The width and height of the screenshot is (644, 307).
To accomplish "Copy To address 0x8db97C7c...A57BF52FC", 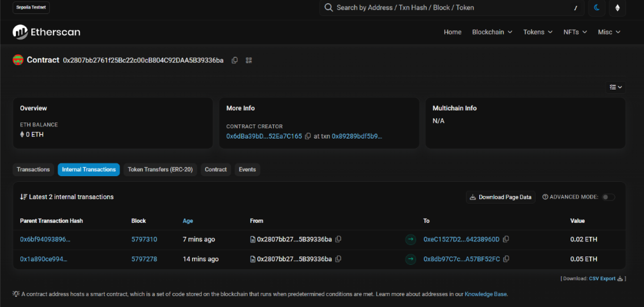I will pyautogui.click(x=506, y=259).
